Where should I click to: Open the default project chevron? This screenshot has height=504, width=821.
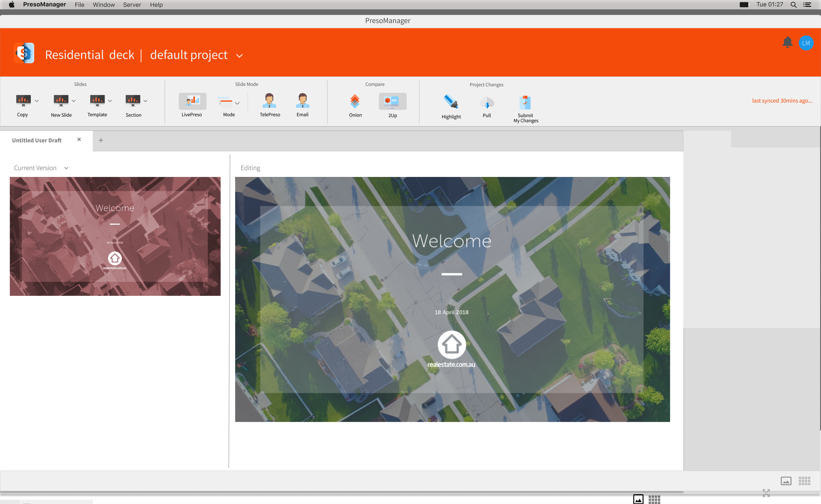coord(239,56)
